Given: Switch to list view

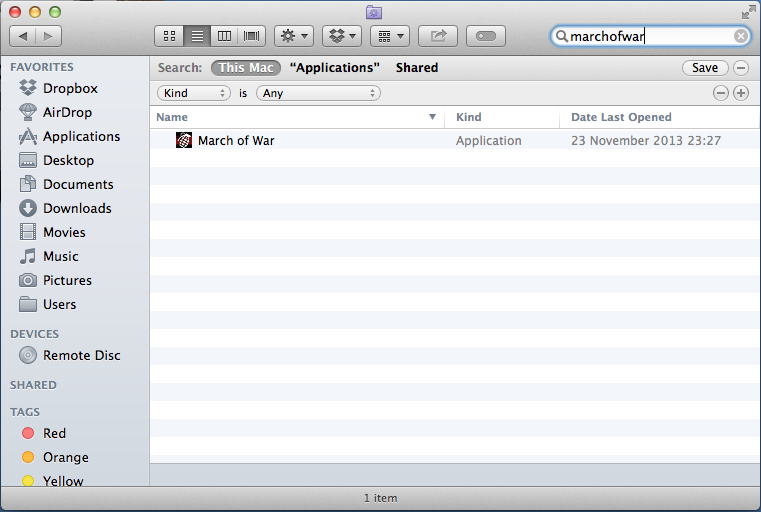Looking at the screenshot, I should 197,36.
